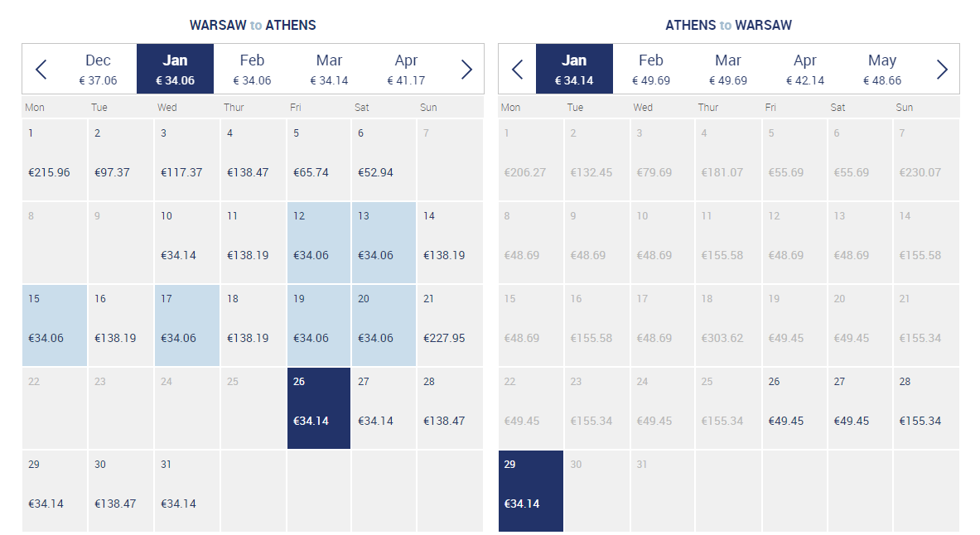Open Mar €34.14 outbound month tab
This screenshot has height=535, width=980.
pyautogui.click(x=329, y=69)
